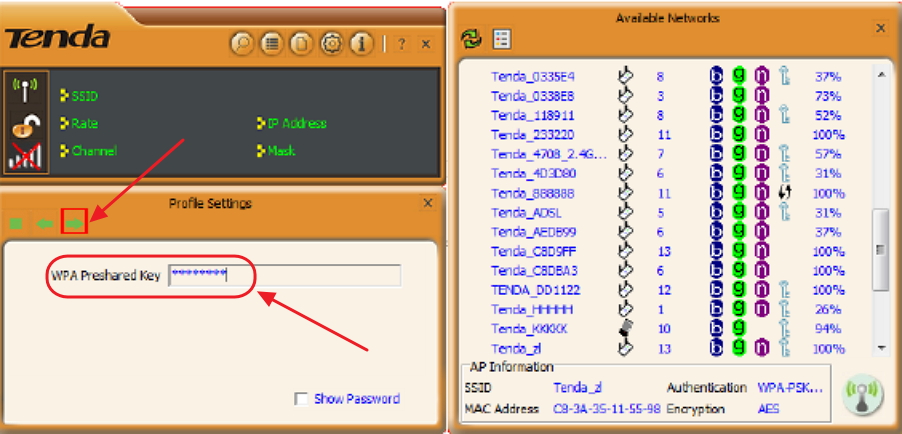Viewport: 902px width, 434px height.
Task: Click the Rate label in status panel
Action: pos(85,123)
